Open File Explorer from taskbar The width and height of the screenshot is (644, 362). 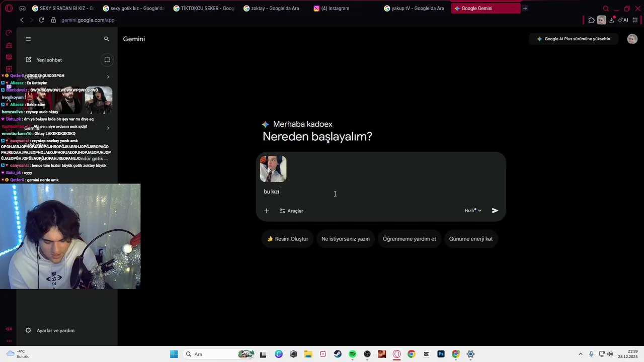click(x=308, y=354)
